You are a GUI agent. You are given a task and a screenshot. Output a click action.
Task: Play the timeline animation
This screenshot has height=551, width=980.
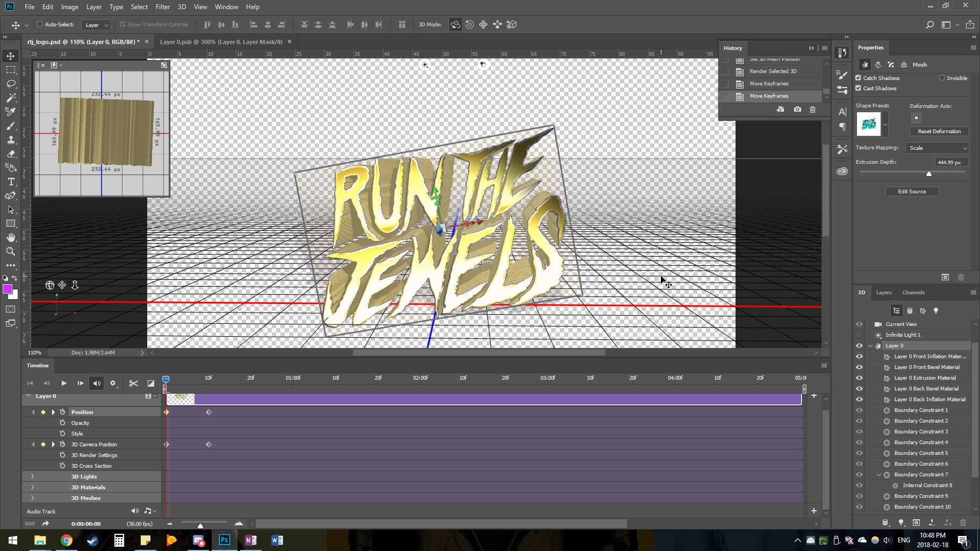tap(64, 383)
